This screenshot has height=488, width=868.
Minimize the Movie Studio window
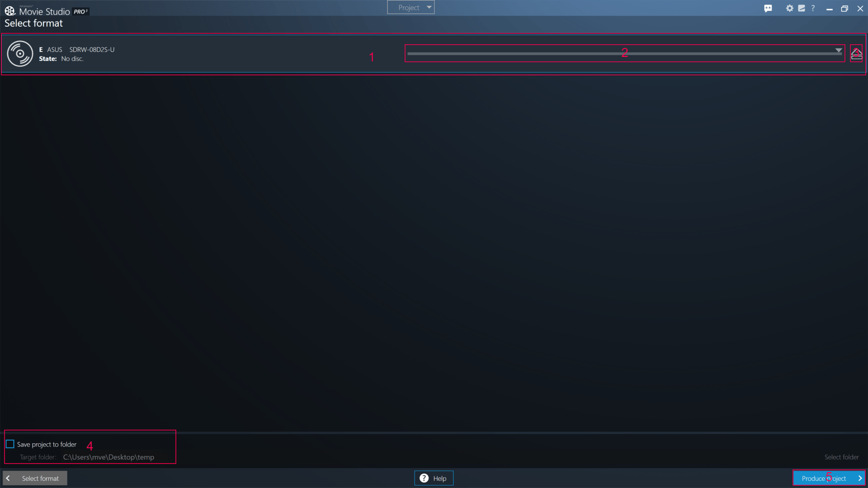pyautogui.click(x=829, y=9)
